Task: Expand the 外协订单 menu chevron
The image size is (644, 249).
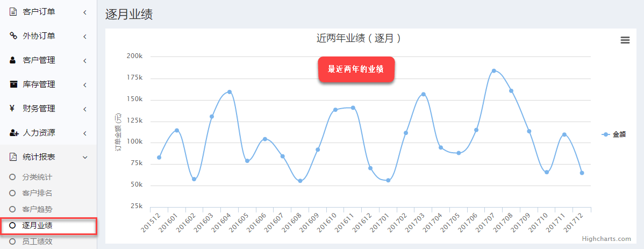Action: click(84, 37)
